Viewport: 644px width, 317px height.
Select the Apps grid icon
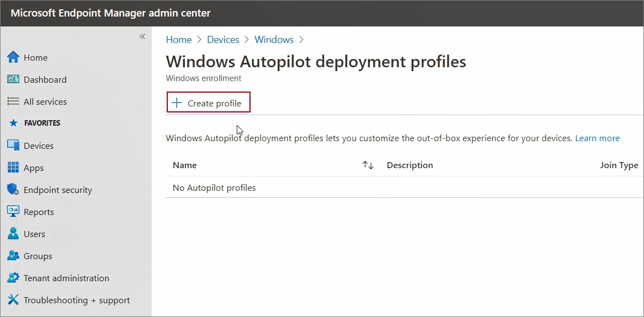[x=13, y=168]
